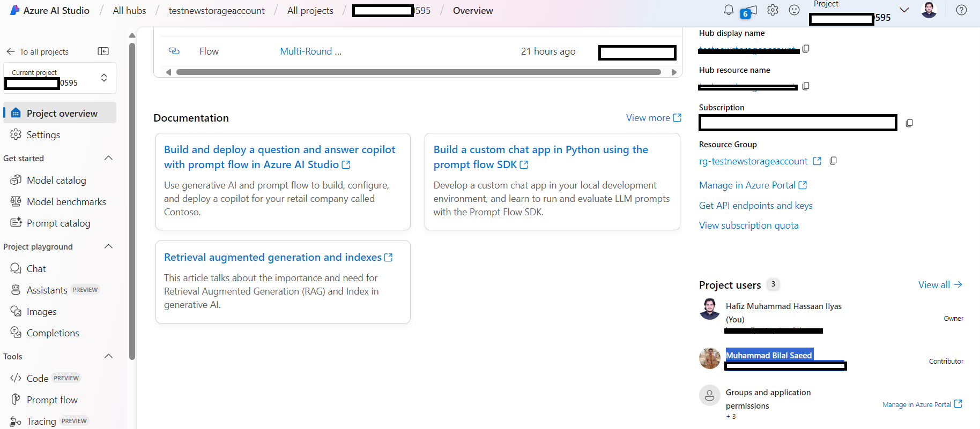The width and height of the screenshot is (980, 429).
Task: Navigate to All hubs breadcrumb
Action: tap(129, 11)
